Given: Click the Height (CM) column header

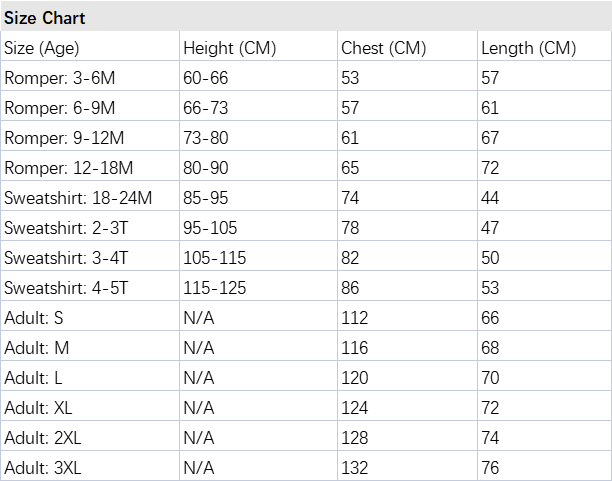Looking at the screenshot, I should tap(229, 48).
